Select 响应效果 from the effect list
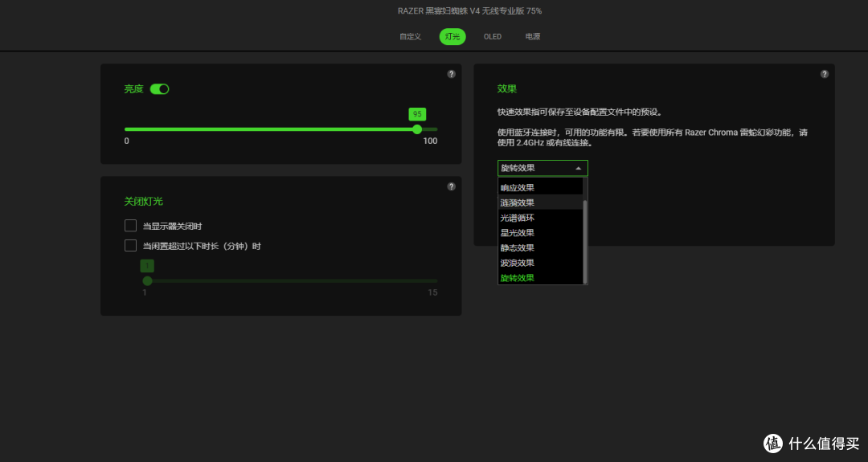The width and height of the screenshot is (868, 462). [x=540, y=187]
